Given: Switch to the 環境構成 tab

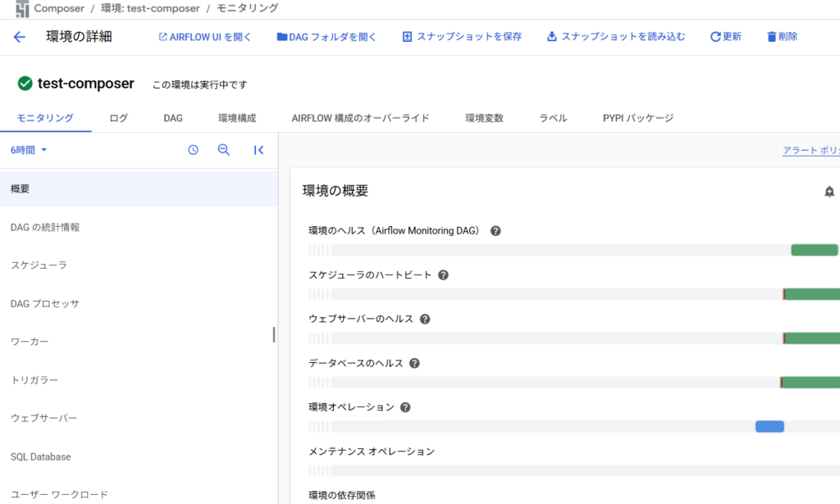Looking at the screenshot, I should 237,118.
